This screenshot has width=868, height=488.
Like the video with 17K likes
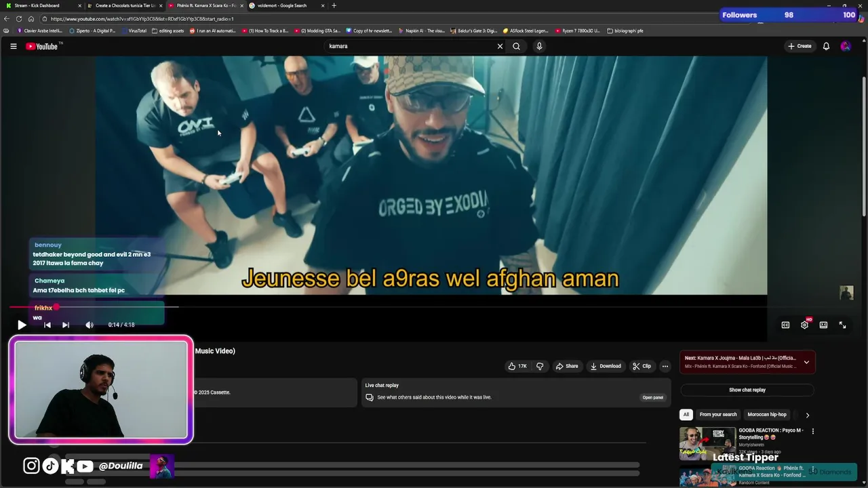point(517,366)
